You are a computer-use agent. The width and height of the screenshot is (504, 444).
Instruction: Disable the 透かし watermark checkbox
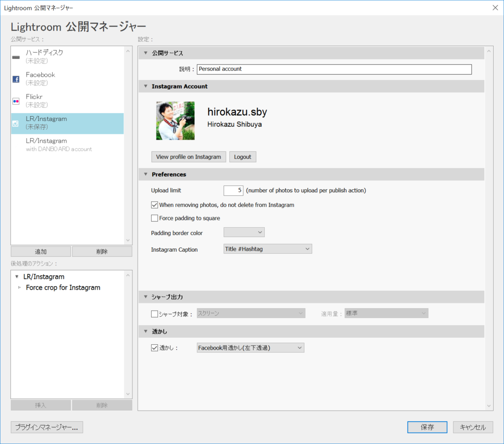[x=155, y=348]
